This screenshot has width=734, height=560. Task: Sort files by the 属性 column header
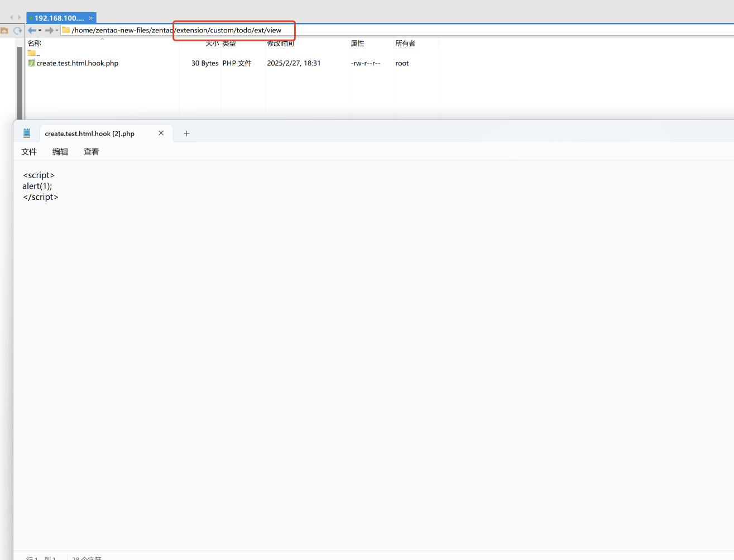(x=358, y=43)
